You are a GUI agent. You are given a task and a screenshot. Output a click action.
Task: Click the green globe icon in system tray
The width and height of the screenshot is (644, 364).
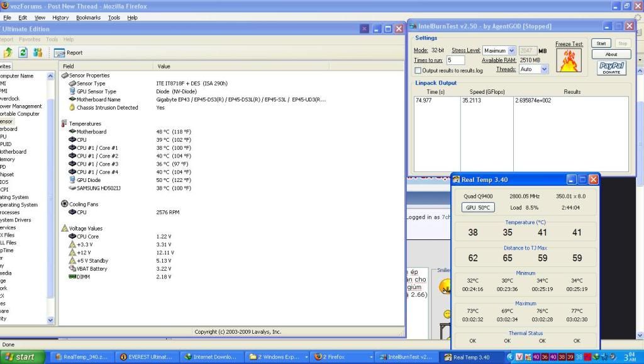tap(596, 357)
